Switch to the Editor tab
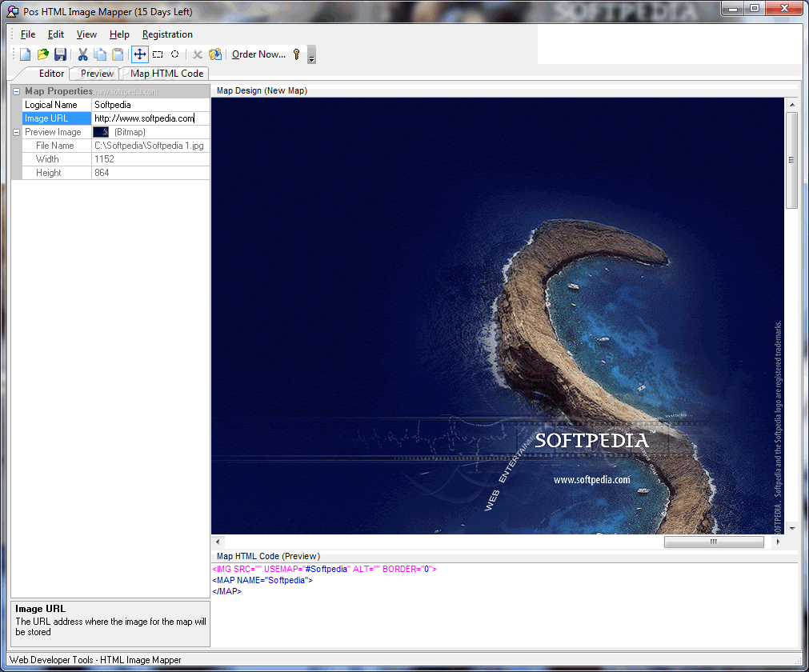The height and width of the screenshot is (672, 809). [x=51, y=74]
